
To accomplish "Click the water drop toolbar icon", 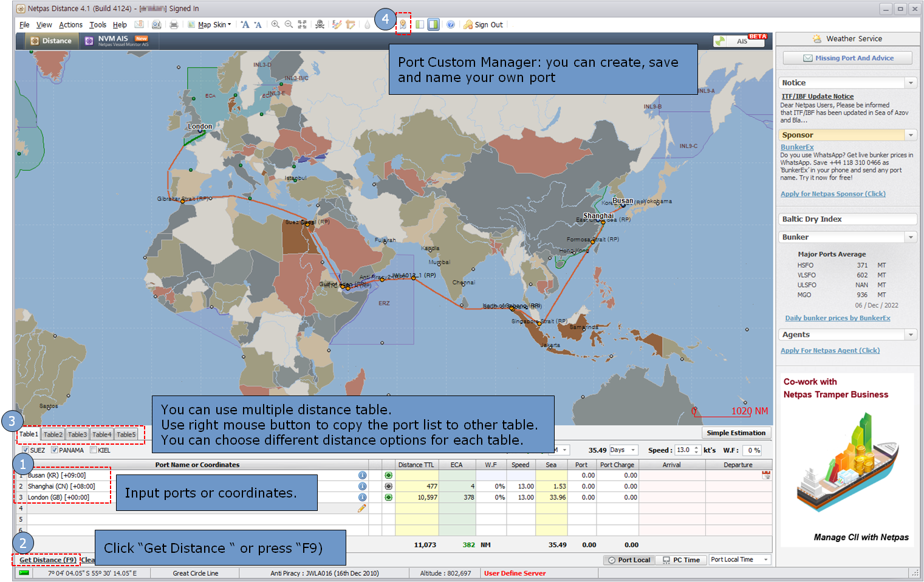I will 367,25.
